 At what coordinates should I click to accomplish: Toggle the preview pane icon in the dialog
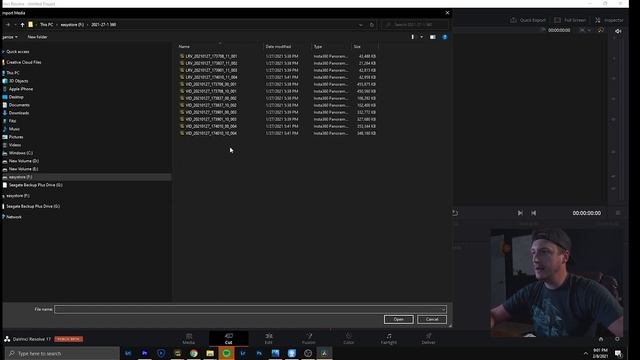pyautogui.click(x=433, y=37)
